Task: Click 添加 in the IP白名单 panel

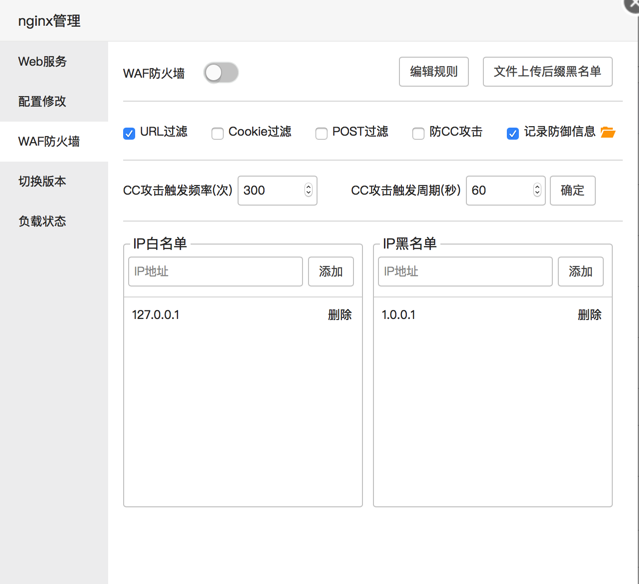Action: [331, 271]
